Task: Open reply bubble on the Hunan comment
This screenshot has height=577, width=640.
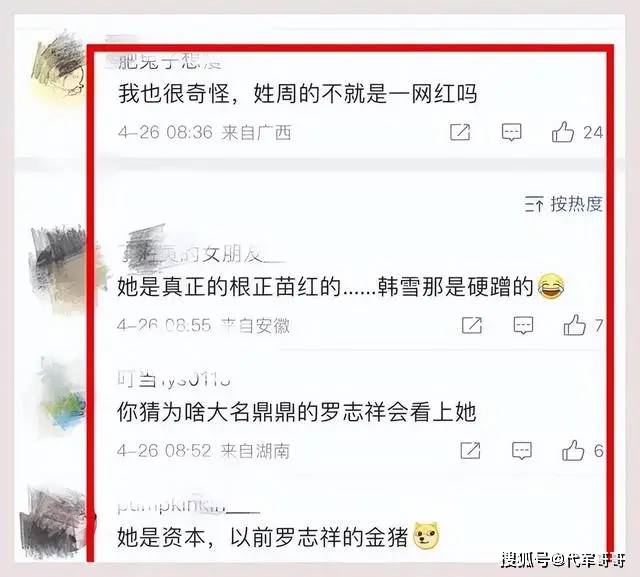Action: click(x=522, y=451)
